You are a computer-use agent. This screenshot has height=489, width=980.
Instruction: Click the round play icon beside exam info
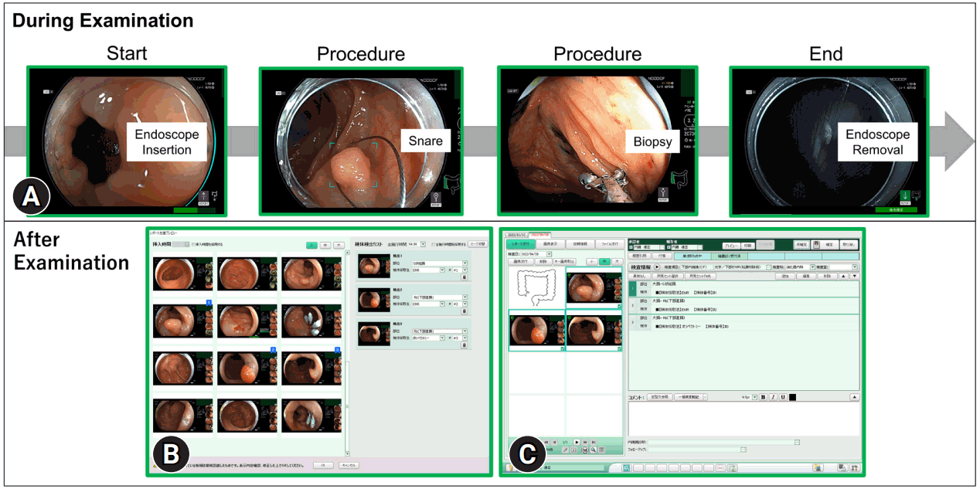coord(658,267)
